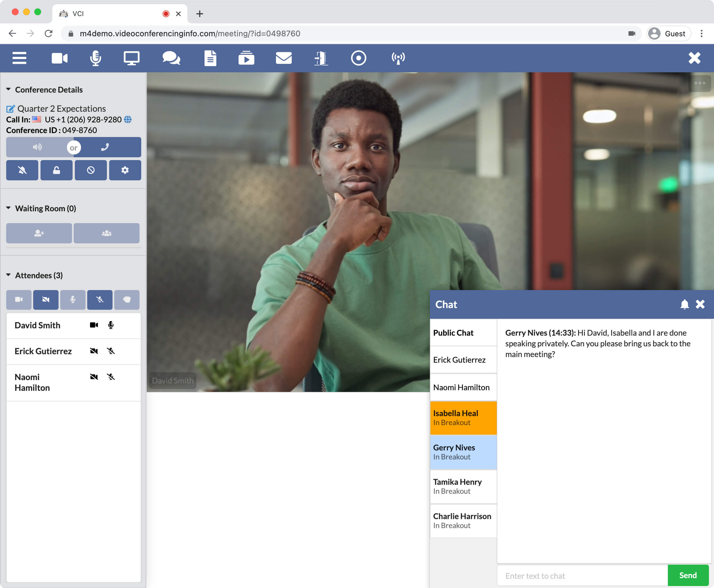
Task: Open chat with Erick Gutierrez
Action: click(463, 360)
